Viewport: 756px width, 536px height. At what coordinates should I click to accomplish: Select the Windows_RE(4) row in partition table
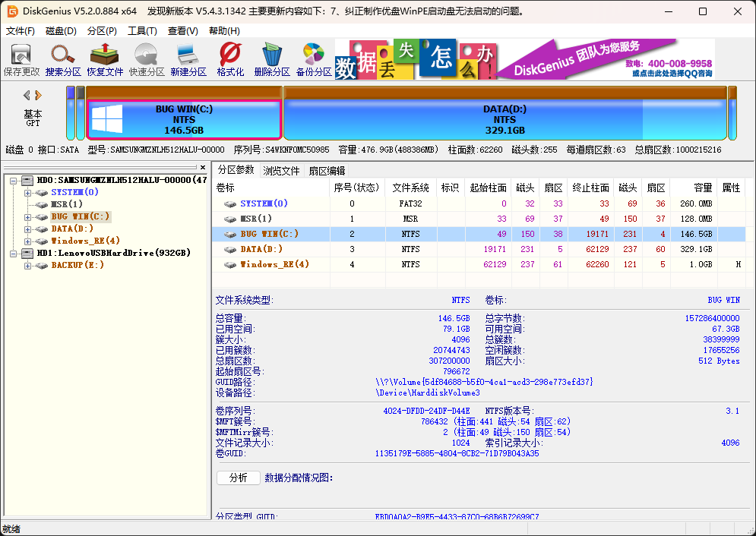[274, 264]
